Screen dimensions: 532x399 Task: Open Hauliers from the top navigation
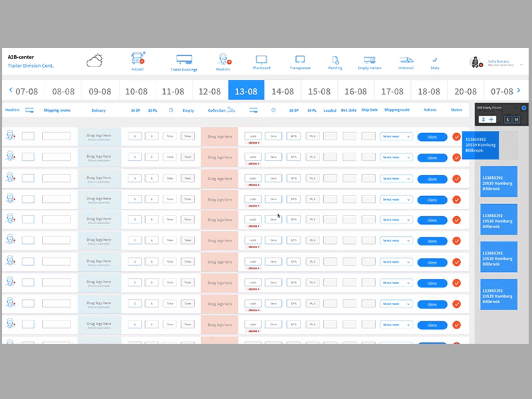(223, 60)
